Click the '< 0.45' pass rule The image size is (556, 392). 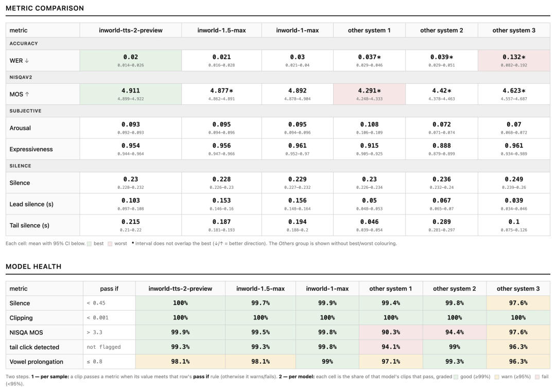(96, 303)
